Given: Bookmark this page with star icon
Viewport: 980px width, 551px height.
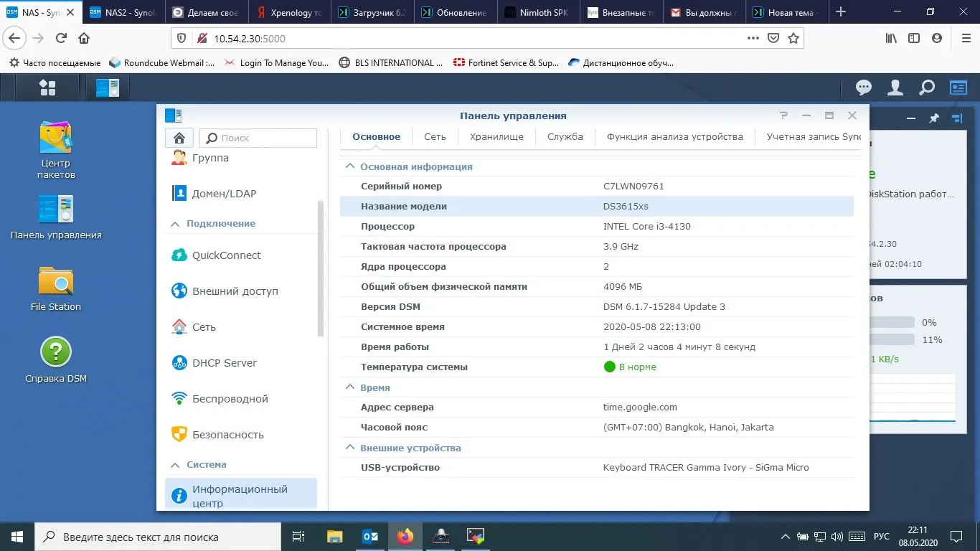Looking at the screenshot, I should 793,38.
